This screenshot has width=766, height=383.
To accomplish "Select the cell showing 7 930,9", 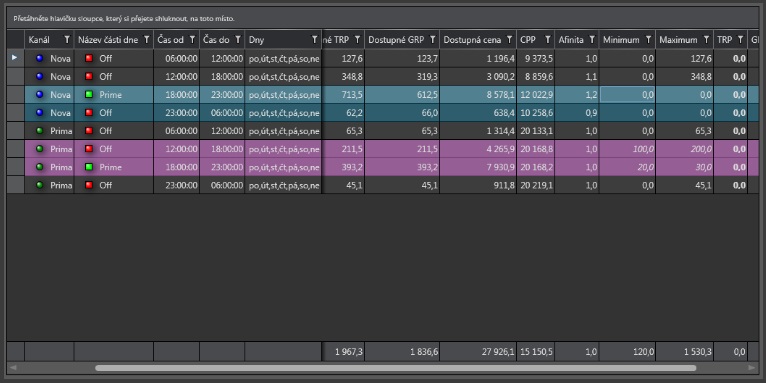I will click(478, 167).
